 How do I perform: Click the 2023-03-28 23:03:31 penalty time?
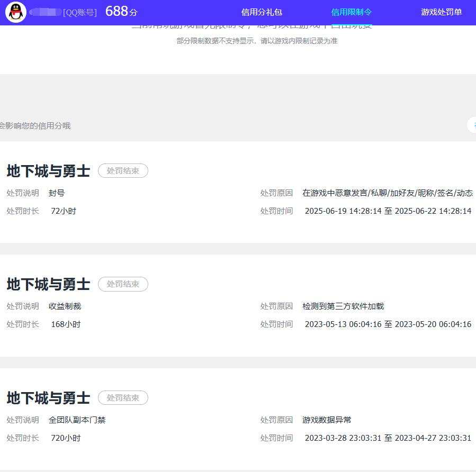388,438
